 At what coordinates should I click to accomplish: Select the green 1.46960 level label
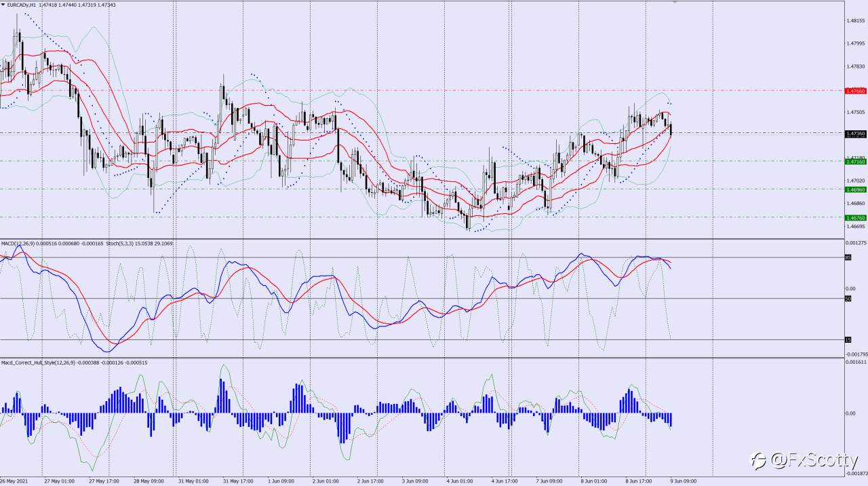[856, 189]
